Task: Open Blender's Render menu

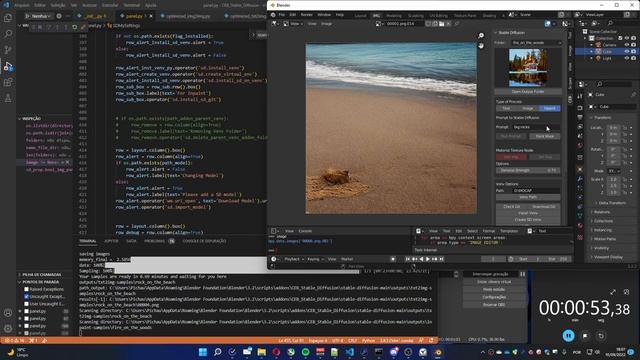Action: point(307,15)
